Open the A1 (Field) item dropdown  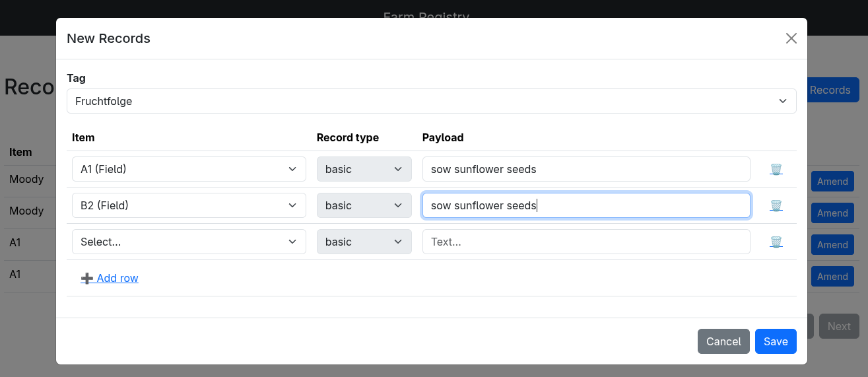pos(189,169)
